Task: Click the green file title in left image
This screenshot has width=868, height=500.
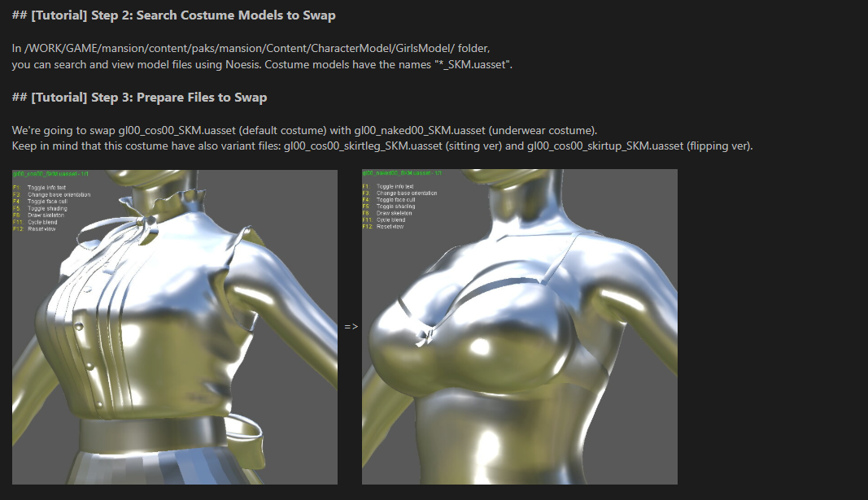Action: click(x=51, y=174)
